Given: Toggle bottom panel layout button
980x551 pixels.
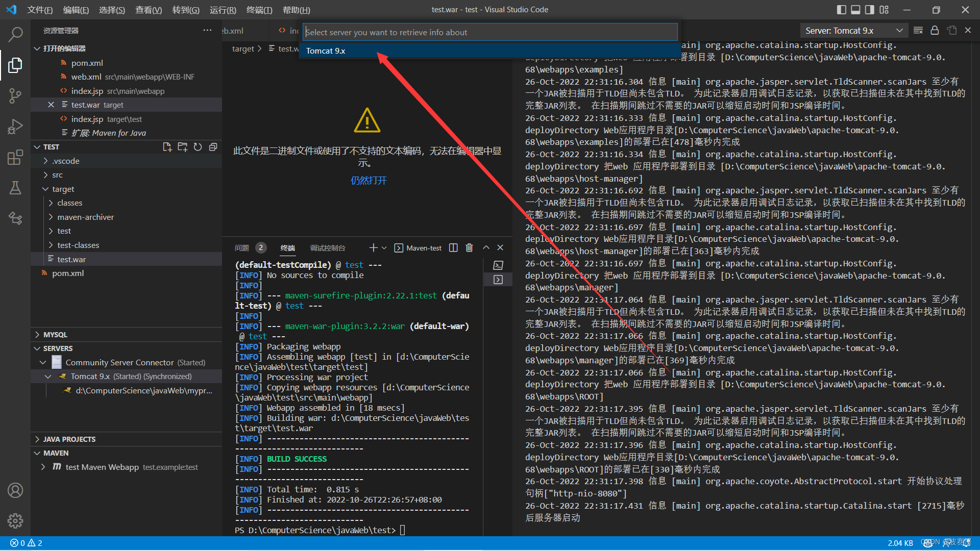Looking at the screenshot, I should click(x=856, y=10).
